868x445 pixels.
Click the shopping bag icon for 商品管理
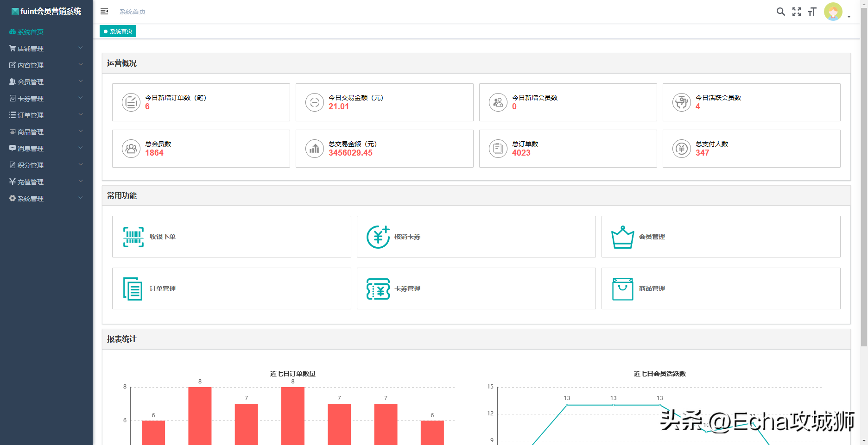click(622, 289)
